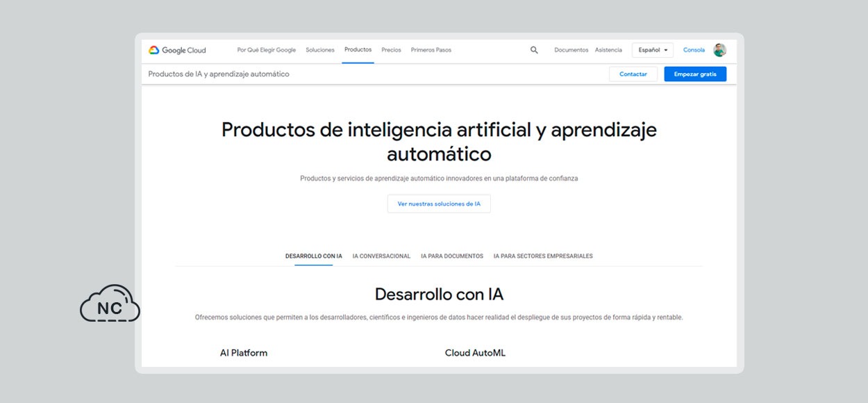Click Ver nuestras soluciones de IA
The width and height of the screenshot is (868, 403).
439,204
